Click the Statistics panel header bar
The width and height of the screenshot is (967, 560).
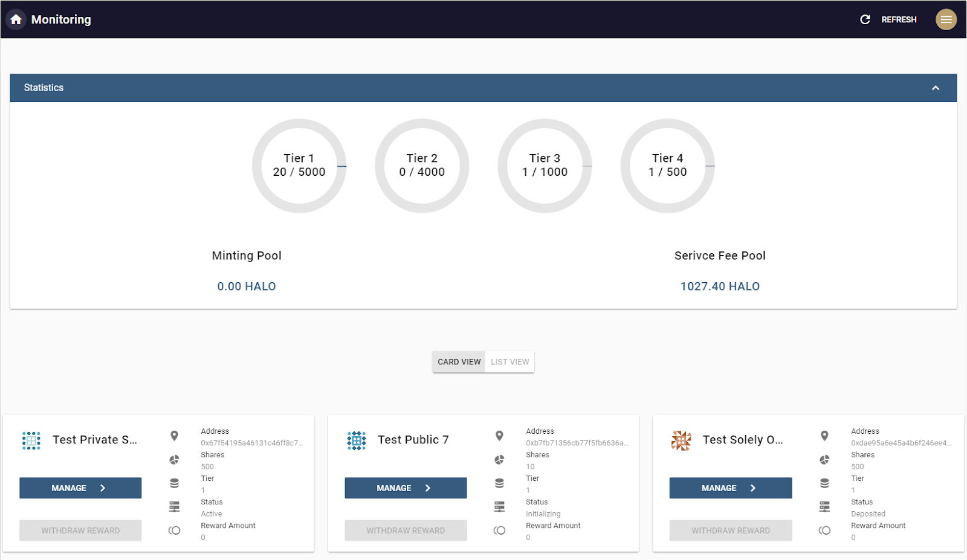[483, 88]
